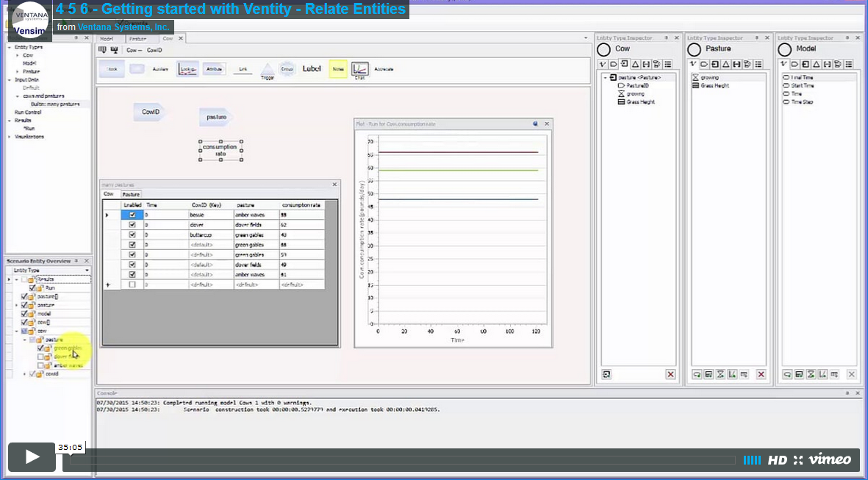
Task: Close the Cow diagram tab
Action: click(x=181, y=38)
